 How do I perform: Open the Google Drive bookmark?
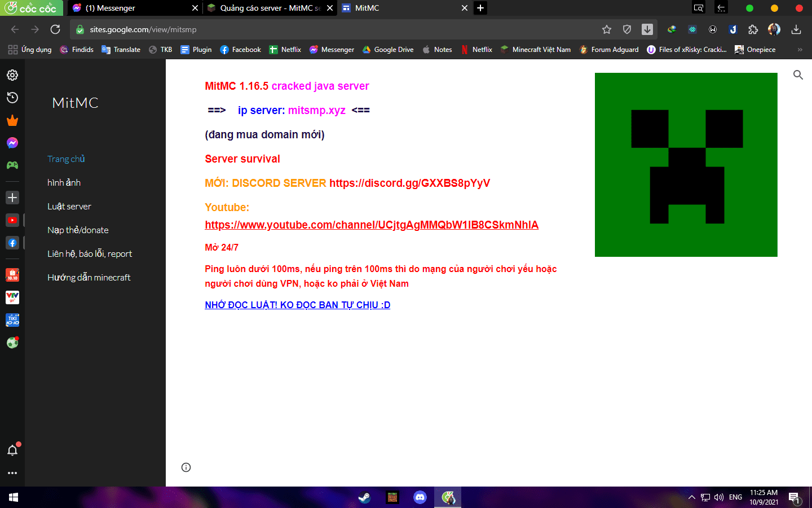(388, 50)
